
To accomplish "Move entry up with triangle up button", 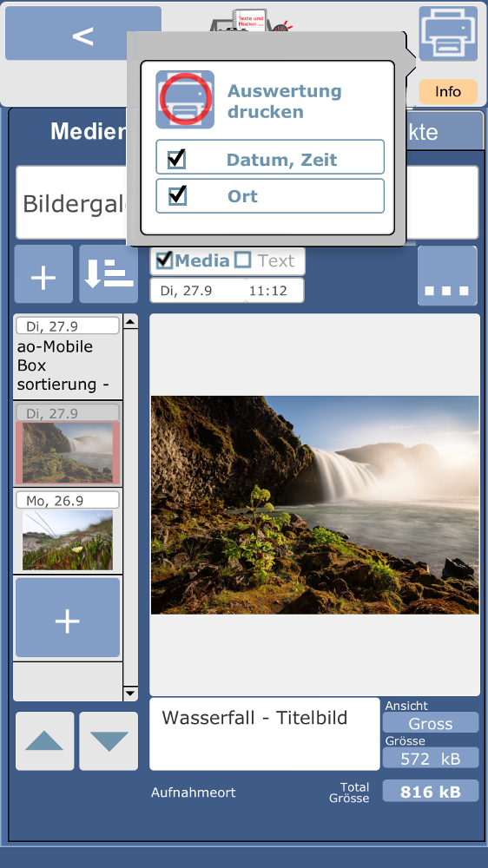I will [44, 741].
